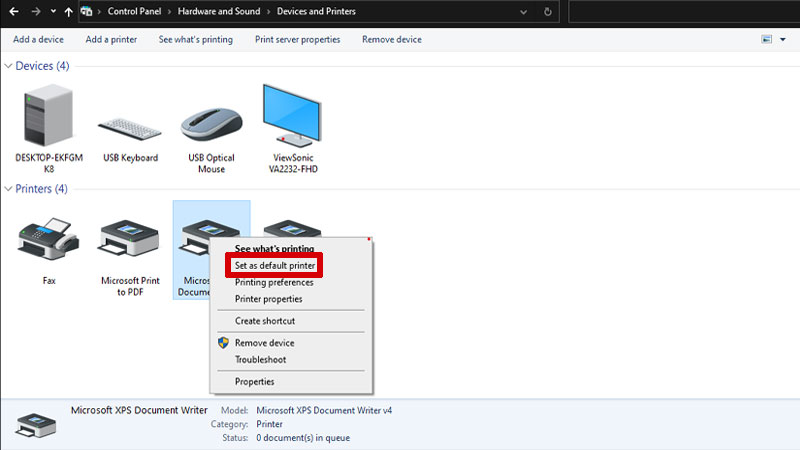Collapse the Printers group
The image size is (800, 450).
[x=8, y=189]
